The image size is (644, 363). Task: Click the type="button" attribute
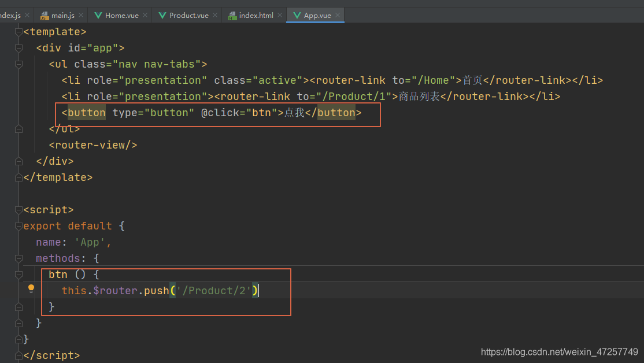[153, 113]
